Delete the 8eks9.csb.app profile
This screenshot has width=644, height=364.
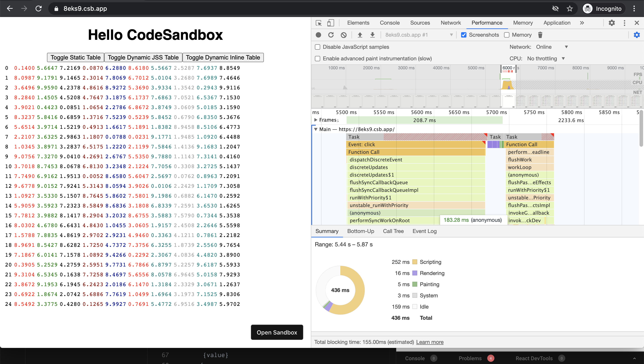540,35
